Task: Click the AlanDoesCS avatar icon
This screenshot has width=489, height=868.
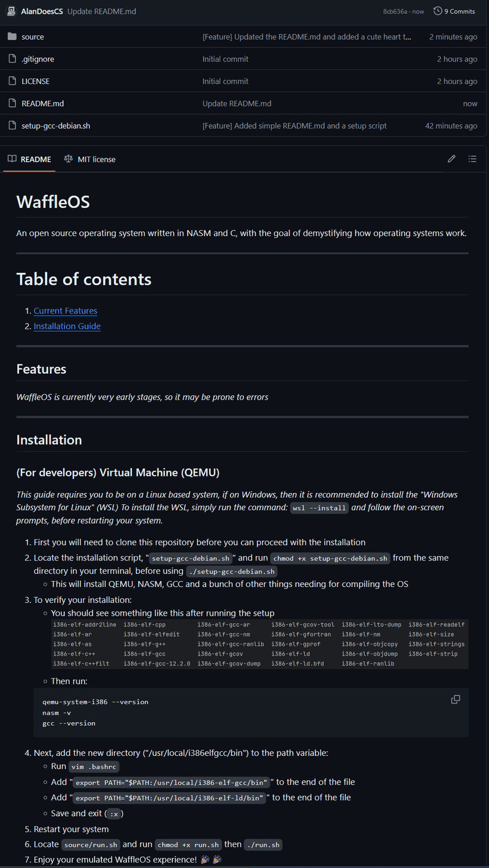Action: click(11, 11)
